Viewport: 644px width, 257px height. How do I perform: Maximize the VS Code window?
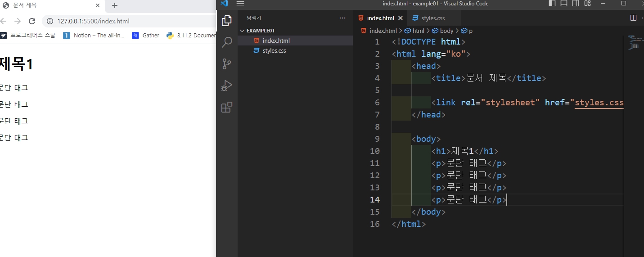(x=624, y=4)
